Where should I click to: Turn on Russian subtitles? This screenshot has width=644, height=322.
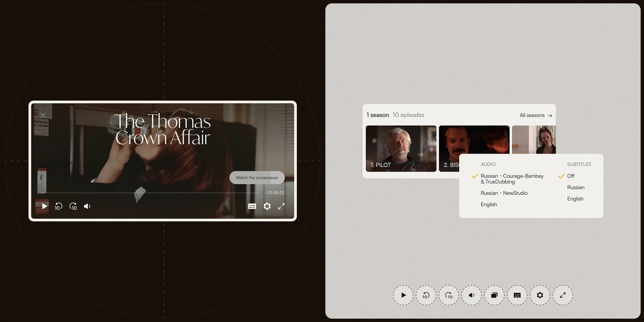coord(576,187)
